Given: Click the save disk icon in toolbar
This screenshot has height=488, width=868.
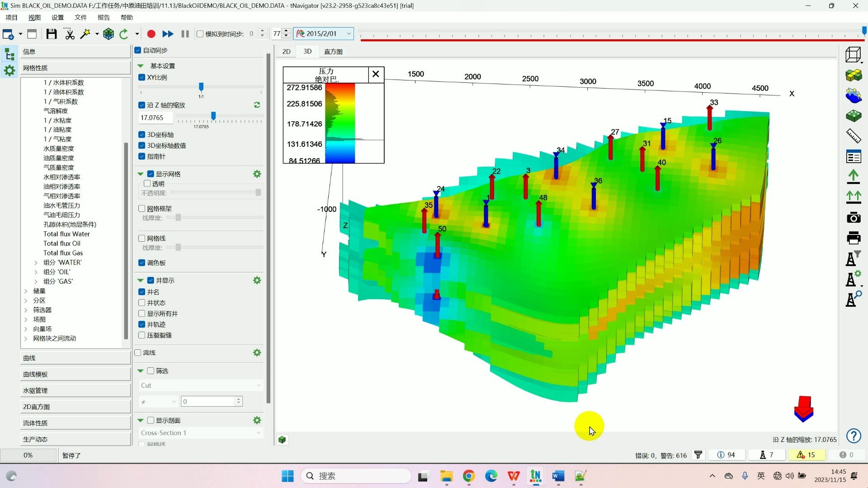Looking at the screenshot, I should (x=51, y=34).
